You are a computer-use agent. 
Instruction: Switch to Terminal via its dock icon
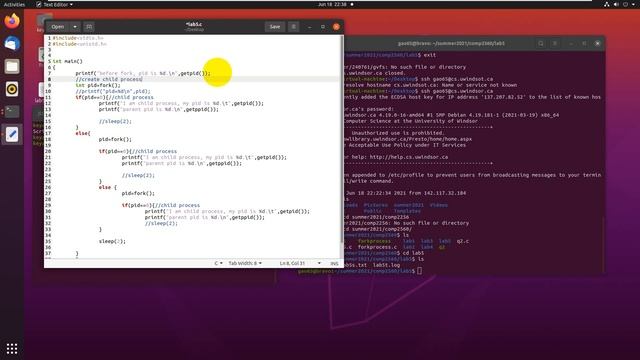tap(12, 111)
